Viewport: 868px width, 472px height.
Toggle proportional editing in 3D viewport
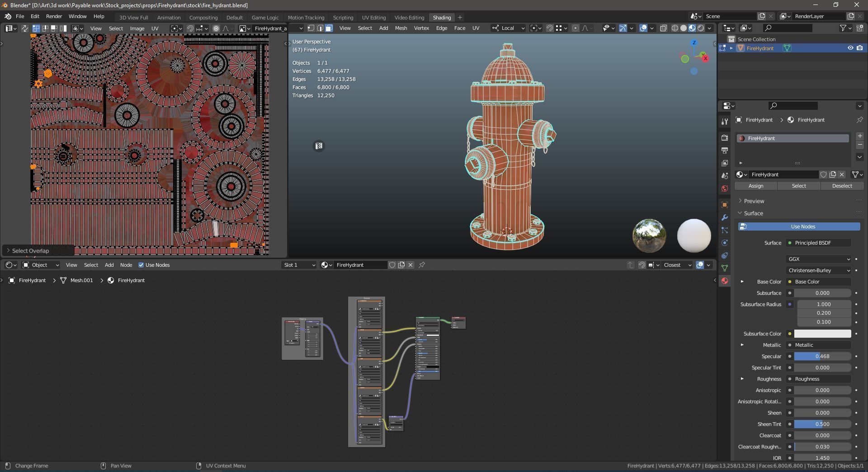[x=575, y=28]
